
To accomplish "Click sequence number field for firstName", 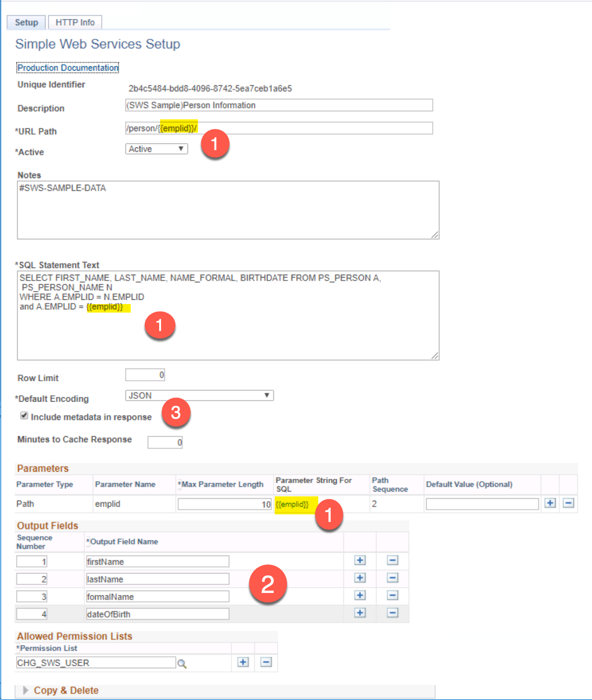I will (x=32, y=562).
